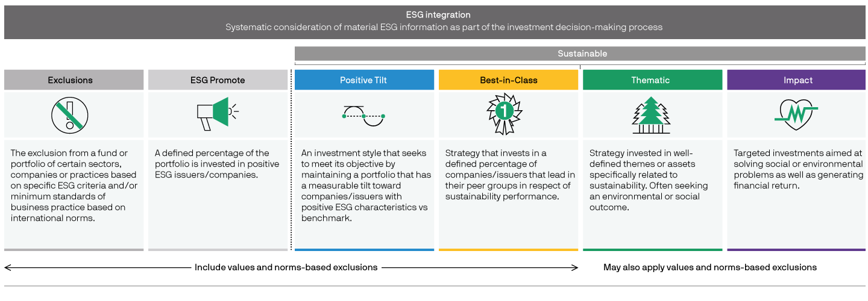Click the Thematic pine trees icon

pos(652,115)
